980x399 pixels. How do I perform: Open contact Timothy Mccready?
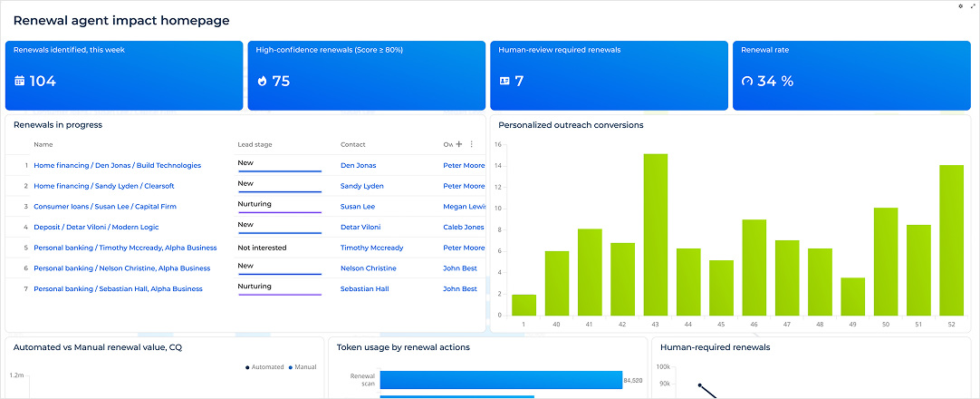click(371, 248)
